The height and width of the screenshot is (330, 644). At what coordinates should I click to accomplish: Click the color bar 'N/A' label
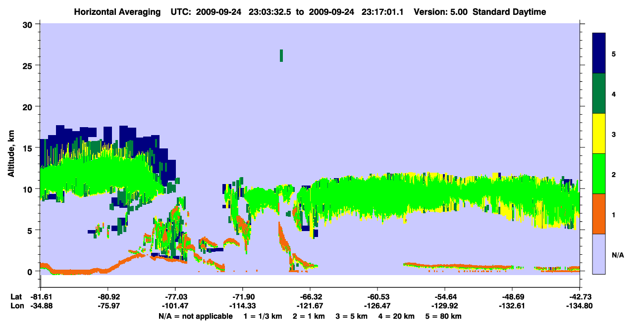click(x=618, y=255)
